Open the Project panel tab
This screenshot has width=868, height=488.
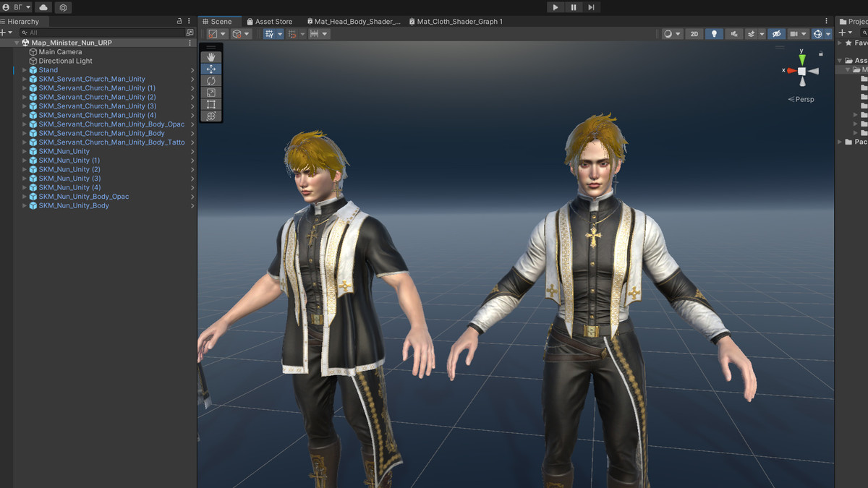tap(853, 22)
